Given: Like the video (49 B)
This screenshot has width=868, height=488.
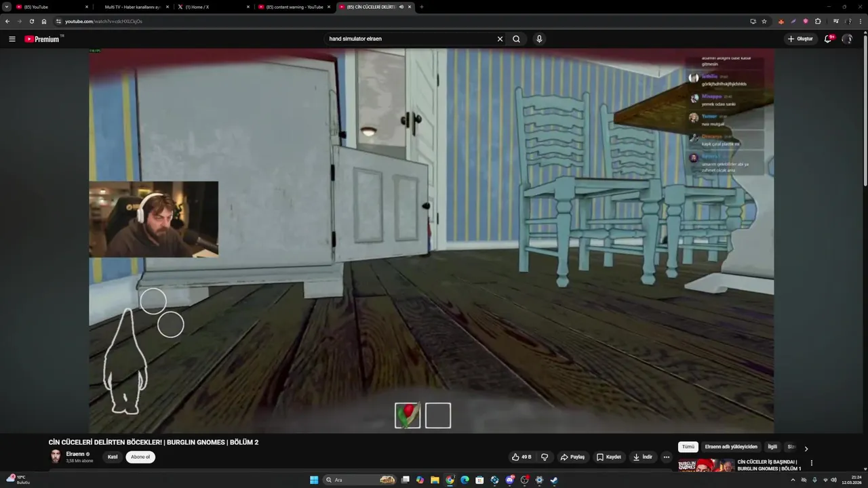Looking at the screenshot, I should (x=521, y=457).
